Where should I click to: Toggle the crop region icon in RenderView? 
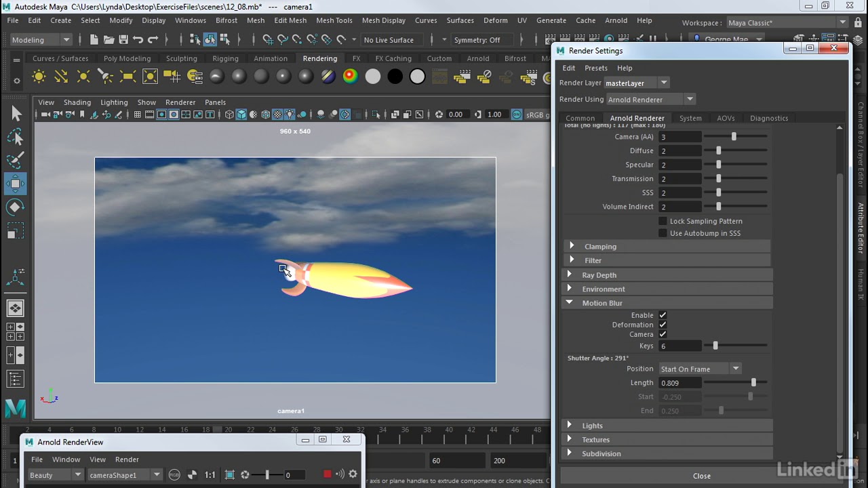point(229,474)
